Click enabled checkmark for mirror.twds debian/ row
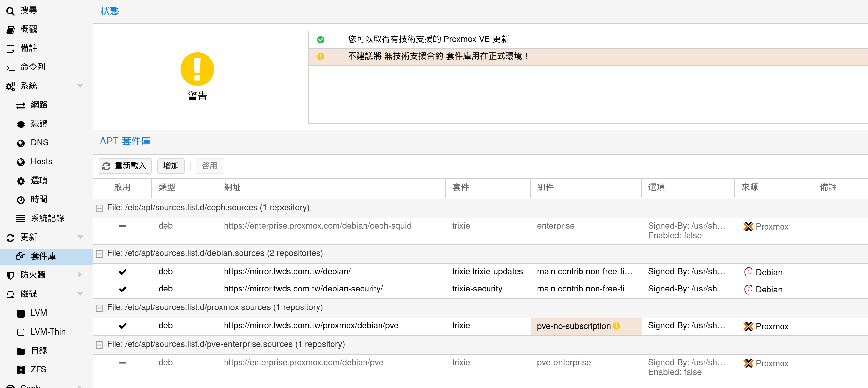This screenshot has height=388, width=868. click(123, 272)
